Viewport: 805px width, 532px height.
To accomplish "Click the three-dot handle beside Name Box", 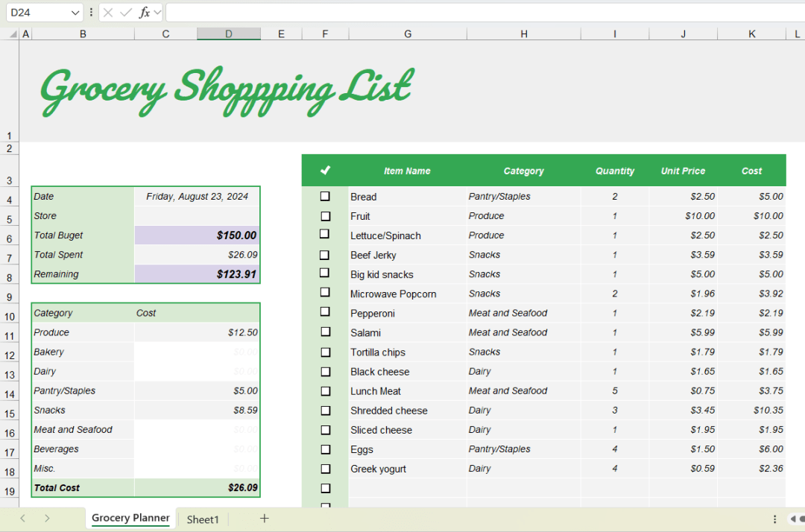I will coord(92,13).
